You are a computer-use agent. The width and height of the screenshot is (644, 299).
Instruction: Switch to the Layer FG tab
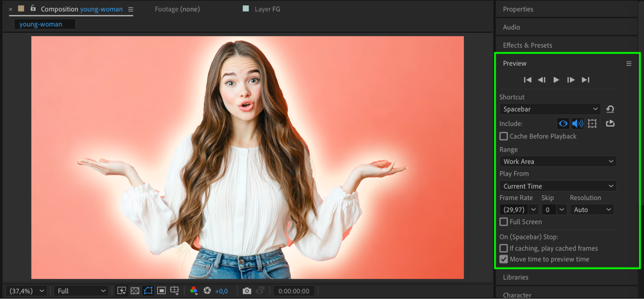click(267, 9)
